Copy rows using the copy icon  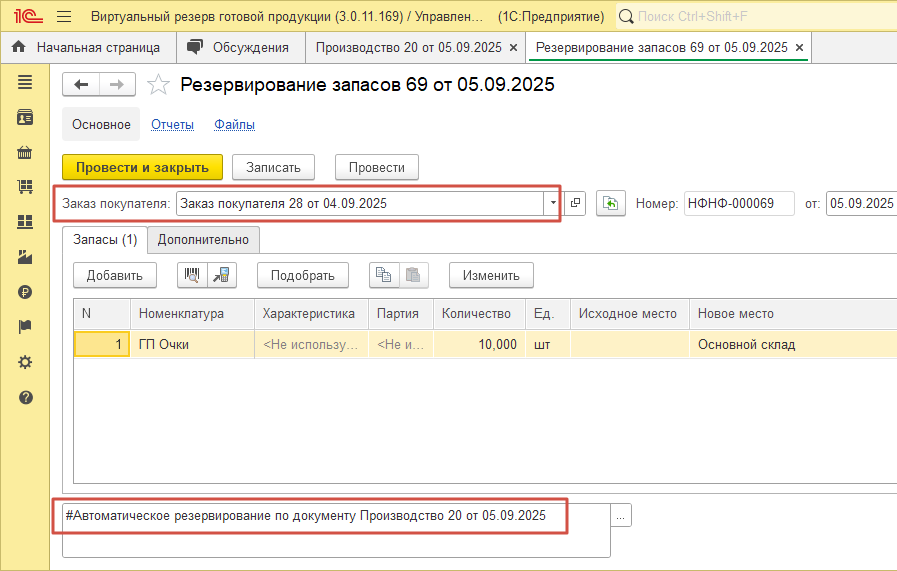pos(384,274)
